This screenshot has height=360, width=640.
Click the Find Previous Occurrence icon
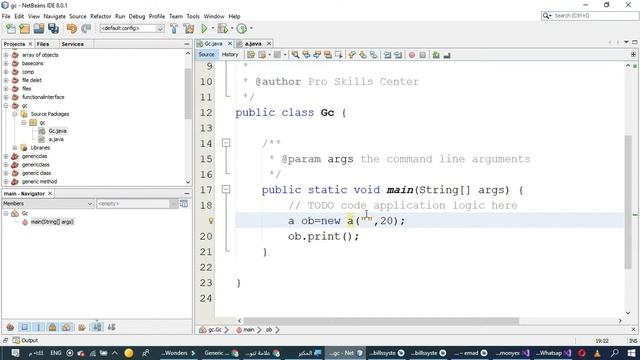click(306, 55)
